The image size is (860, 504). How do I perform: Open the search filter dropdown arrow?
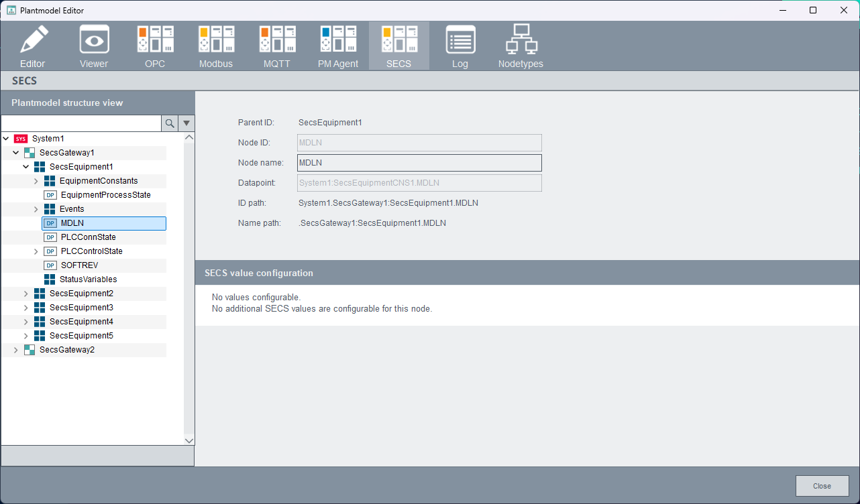coord(186,123)
